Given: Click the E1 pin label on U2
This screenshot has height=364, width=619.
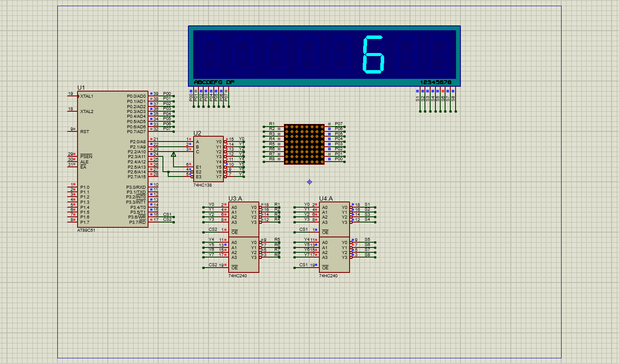Looking at the screenshot, I should tap(198, 167).
